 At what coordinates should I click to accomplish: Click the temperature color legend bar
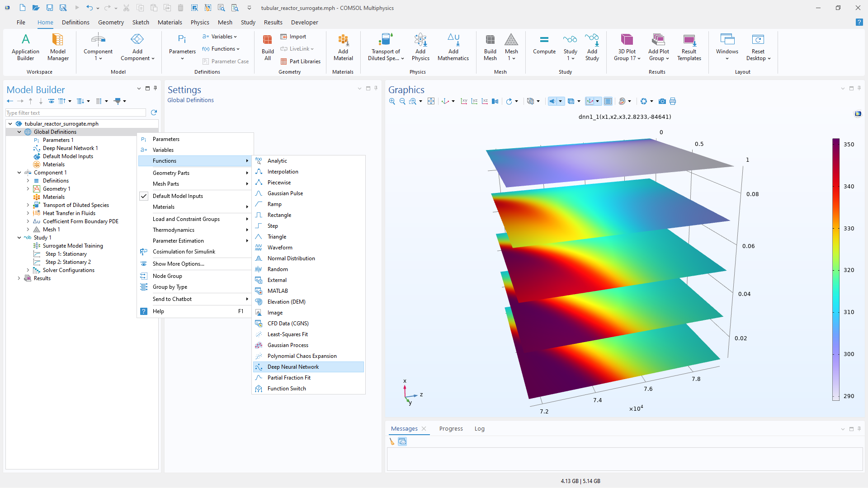click(836, 269)
